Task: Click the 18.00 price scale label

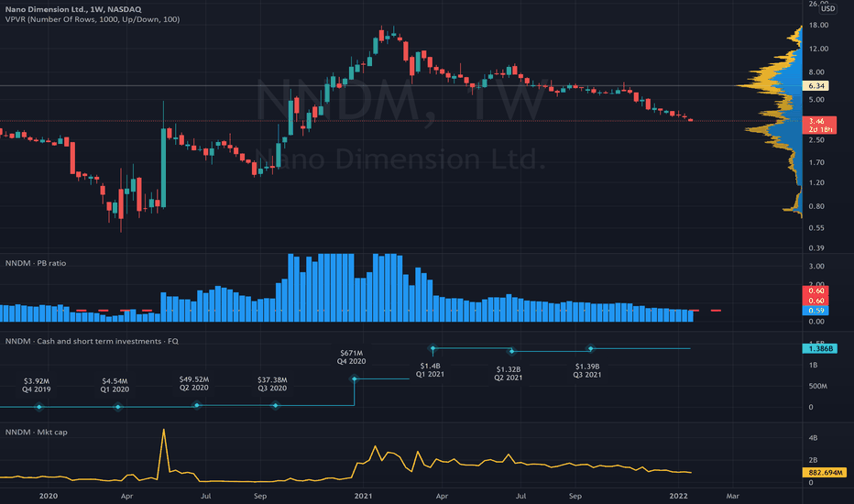Action: point(818,25)
